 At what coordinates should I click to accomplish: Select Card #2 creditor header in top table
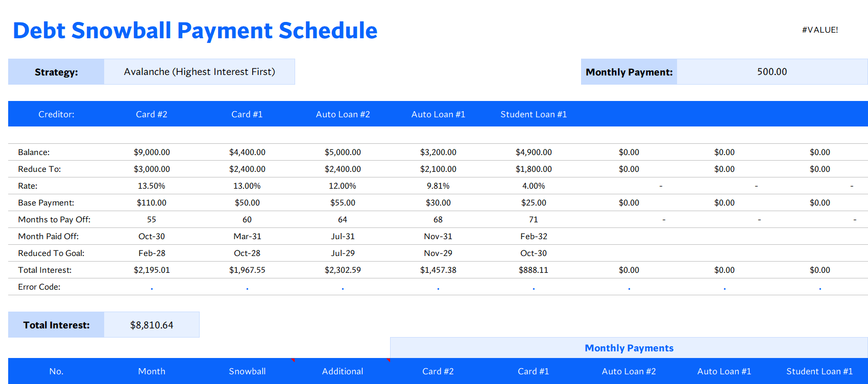152,114
